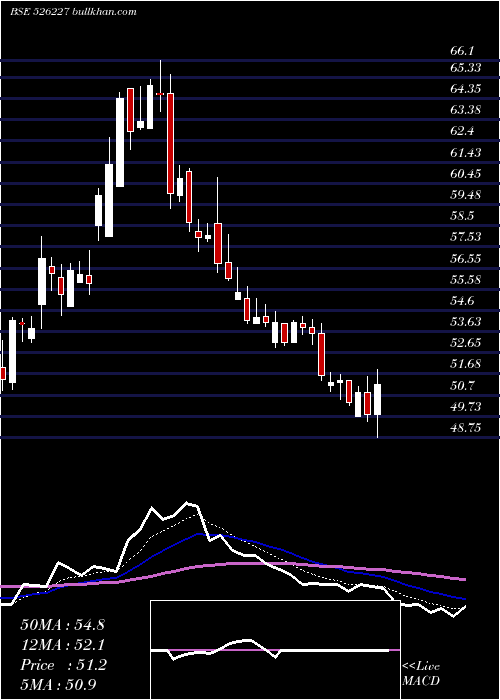
Task: Click the 5MA : 50.9 reading
Action: pos(59,684)
